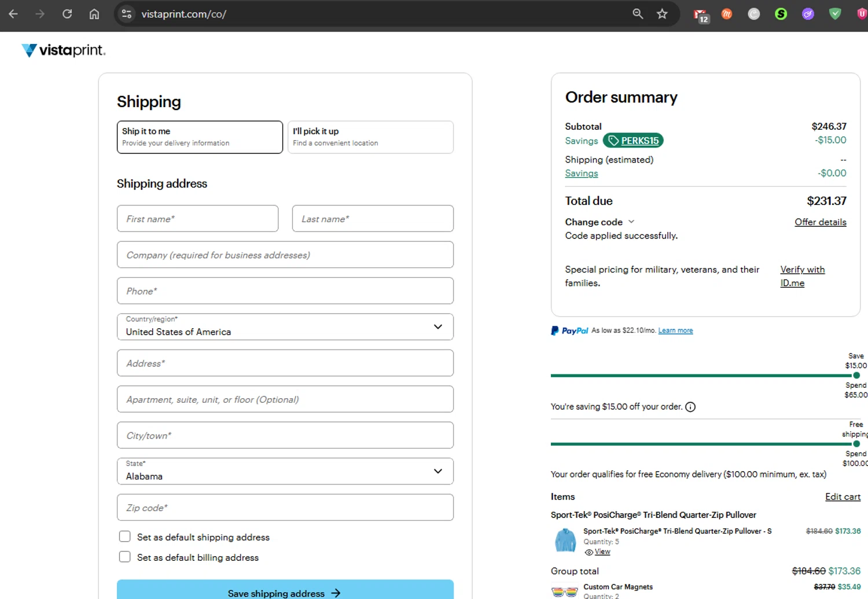This screenshot has height=599, width=868.
Task: Click the Apartment, suite, unit field
Action: (x=285, y=399)
